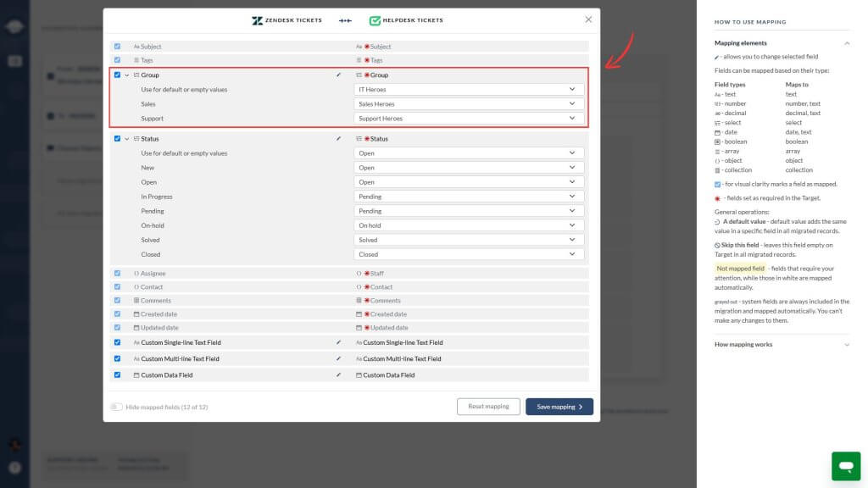Open the On-hold status dropdown
The image size is (868, 488).
pyautogui.click(x=468, y=225)
